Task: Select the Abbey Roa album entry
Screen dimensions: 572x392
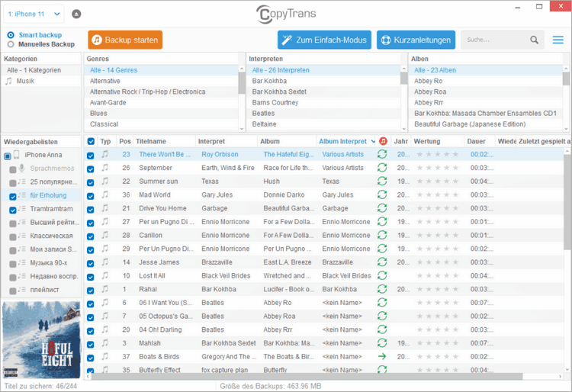Action: [x=486, y=92]
